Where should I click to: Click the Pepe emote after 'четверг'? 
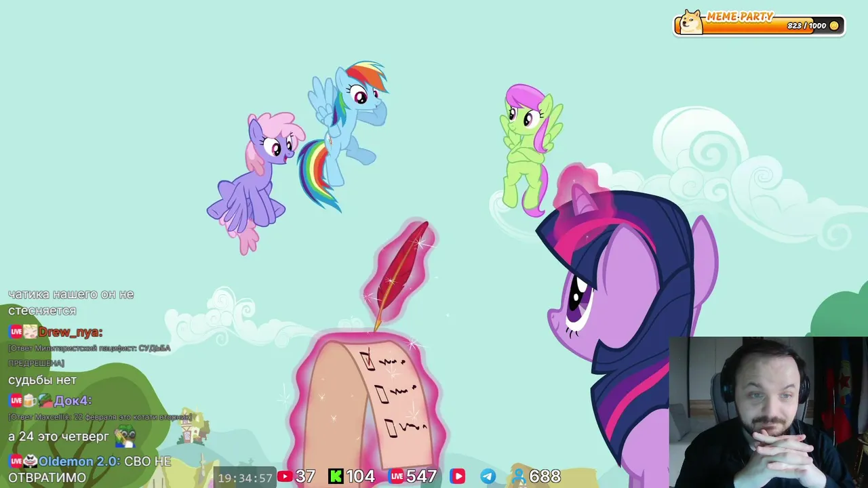(125, 436)
